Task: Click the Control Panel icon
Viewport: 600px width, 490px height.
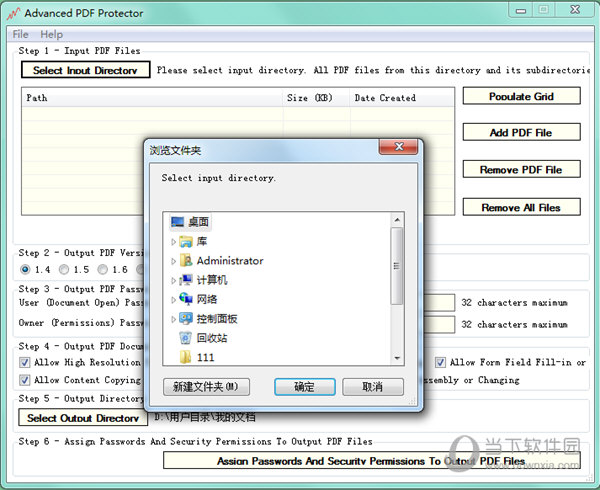Action: (186, 318)
